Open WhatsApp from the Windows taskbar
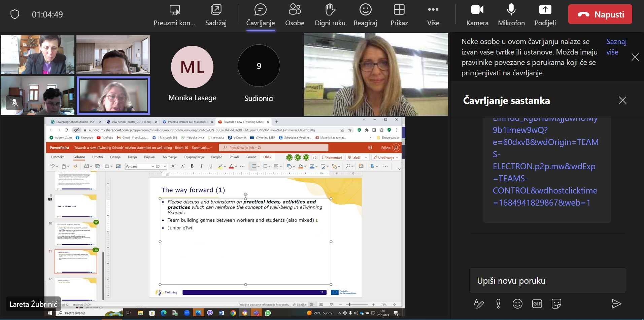Image resolution: width=644 pixels, height=320 pixels. (x=268, y=313)
